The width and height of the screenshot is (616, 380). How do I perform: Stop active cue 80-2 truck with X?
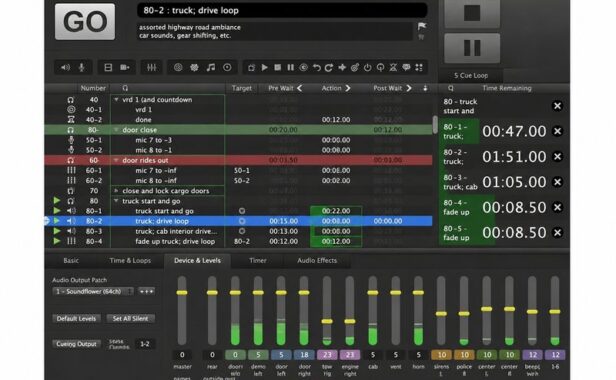(x=557, y=156)
